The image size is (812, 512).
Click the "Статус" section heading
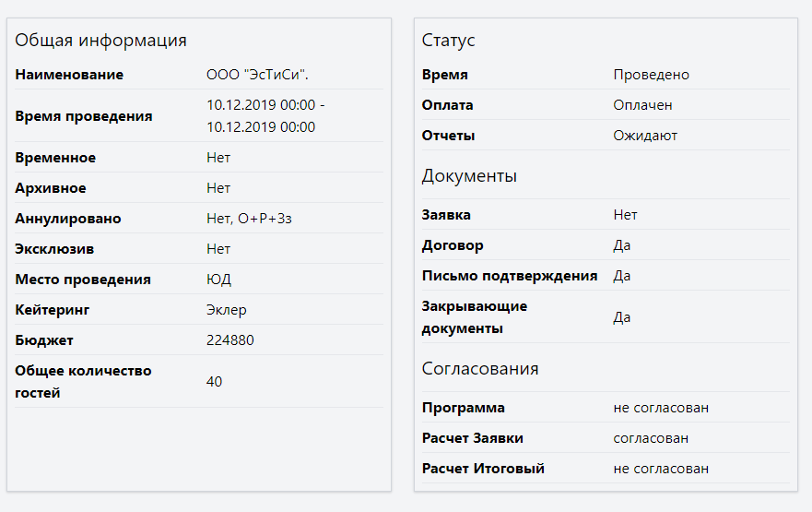pos(449,41)
